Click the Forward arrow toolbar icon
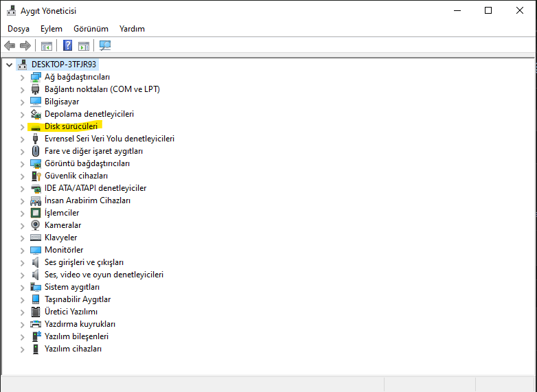 [25, 45]
